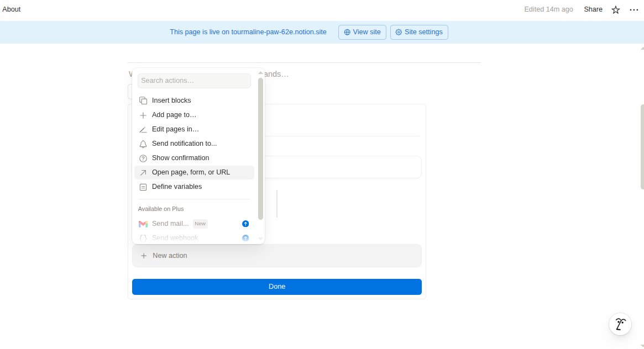Screen dimensions: 644x349
Task: Favorite this page with the star icon
Action: click(x=616, y=9)
